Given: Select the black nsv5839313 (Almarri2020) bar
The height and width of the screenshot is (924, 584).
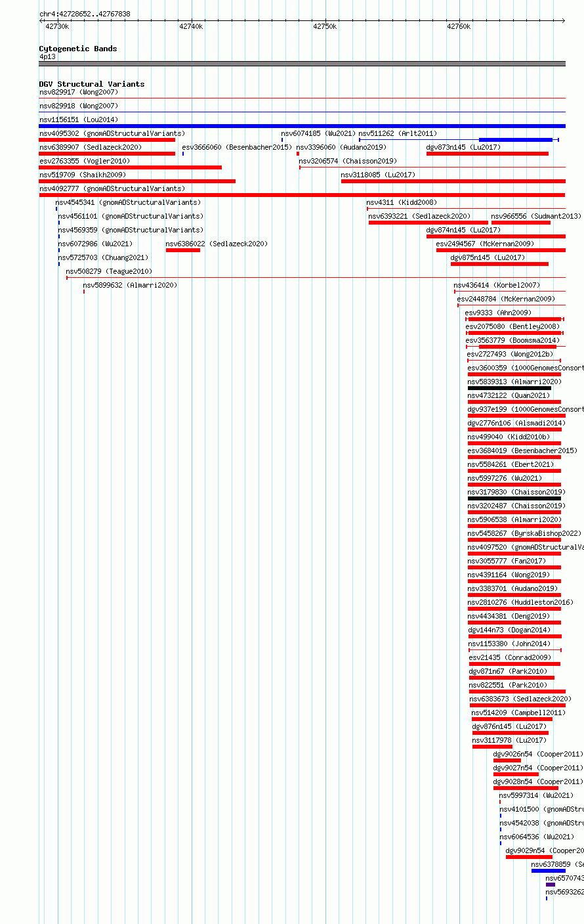Looking at the screenshot, I should coord(509,388).
